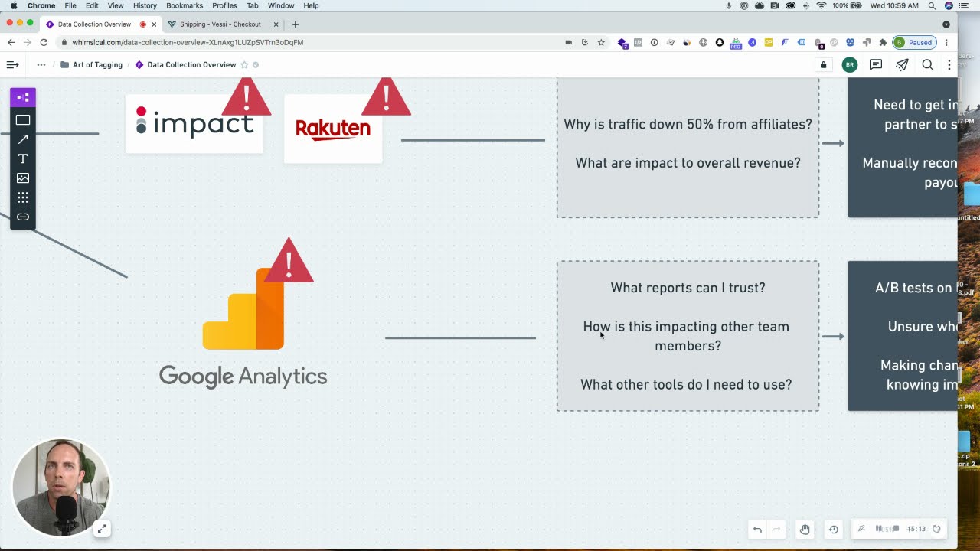Screen dimensions: 980x551
Task: Open the Profiles menu
Action: pos(224,5)
